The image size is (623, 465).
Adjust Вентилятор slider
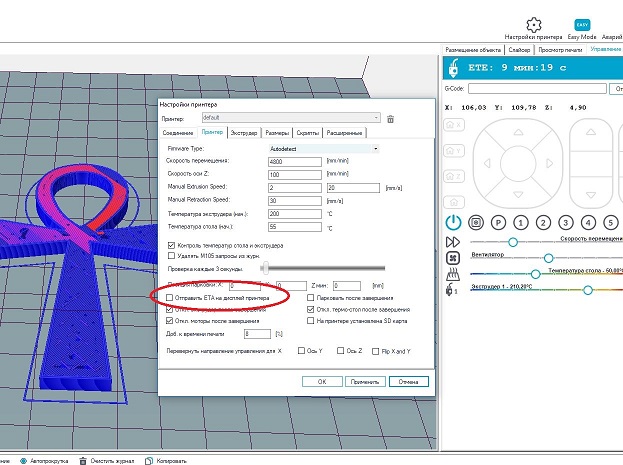[549, 258]
